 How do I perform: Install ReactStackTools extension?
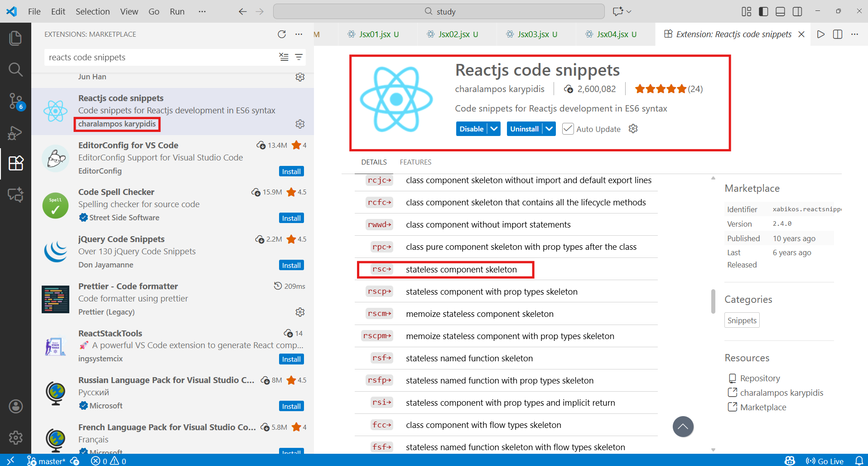point(291,359)
